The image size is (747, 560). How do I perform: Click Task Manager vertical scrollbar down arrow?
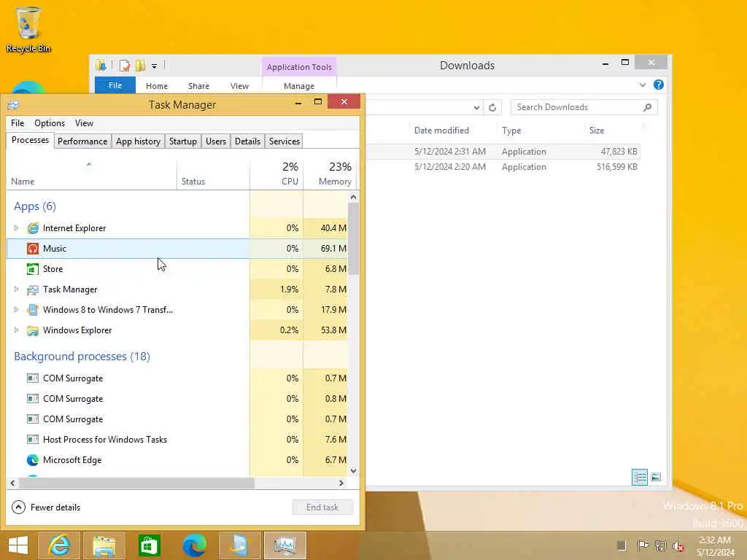point(354,471)
